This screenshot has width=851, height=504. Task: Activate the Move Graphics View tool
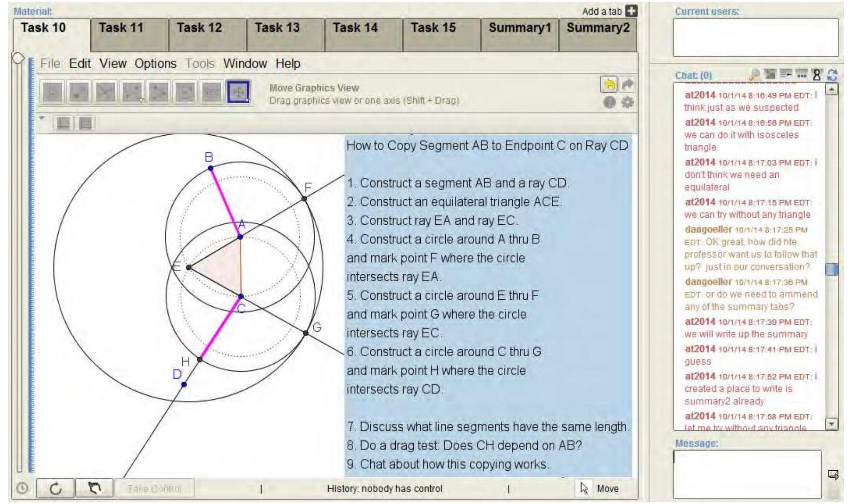(x=238, y=91)
